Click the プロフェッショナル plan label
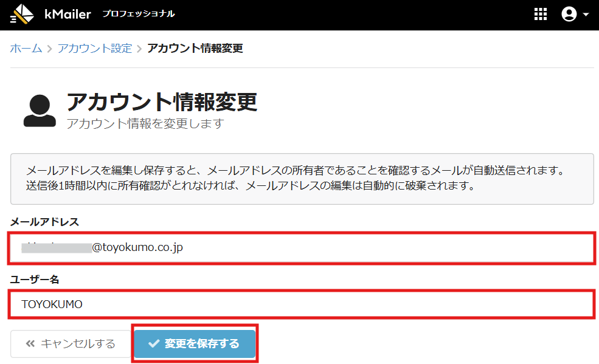 tap(139, 14)
